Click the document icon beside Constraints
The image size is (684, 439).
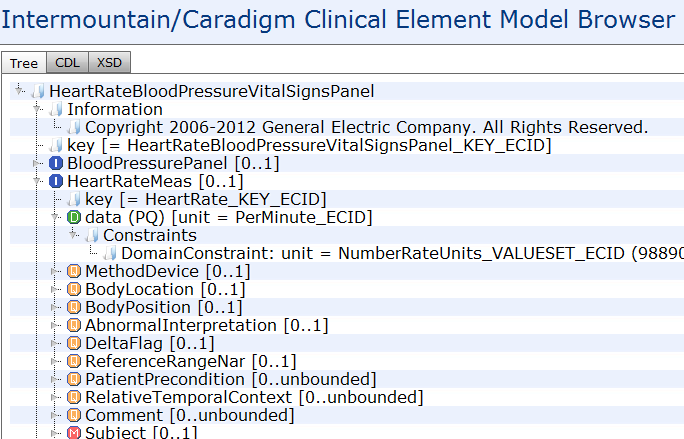[x=92, y=235]
